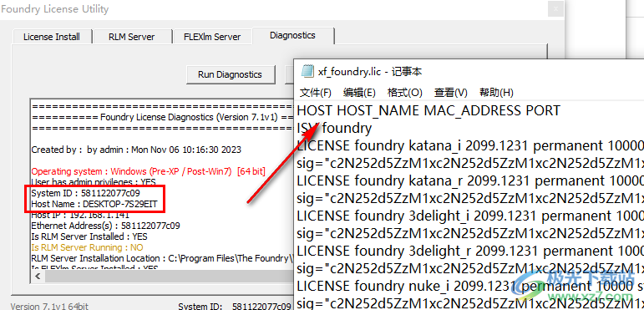Click the 'LICENSE foundry katana_i' line
The width and height of the screenshot is (644, 310).
(x=470, y=145)
